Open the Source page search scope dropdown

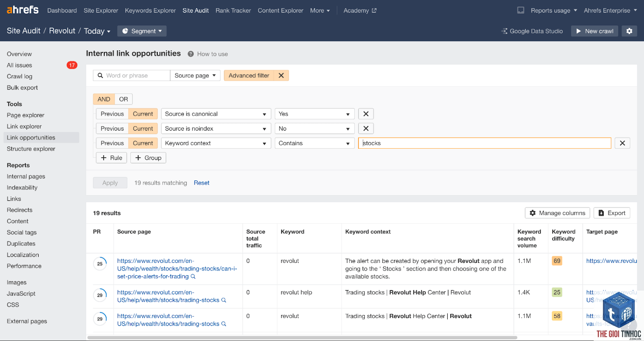click(195, 75)
